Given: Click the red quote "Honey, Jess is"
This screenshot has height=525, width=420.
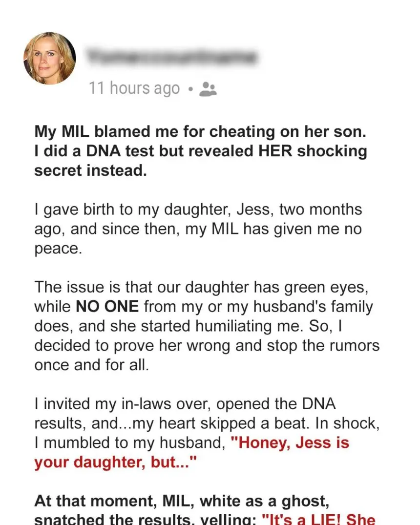Looking at the screenshot, I should click(289, 443).
